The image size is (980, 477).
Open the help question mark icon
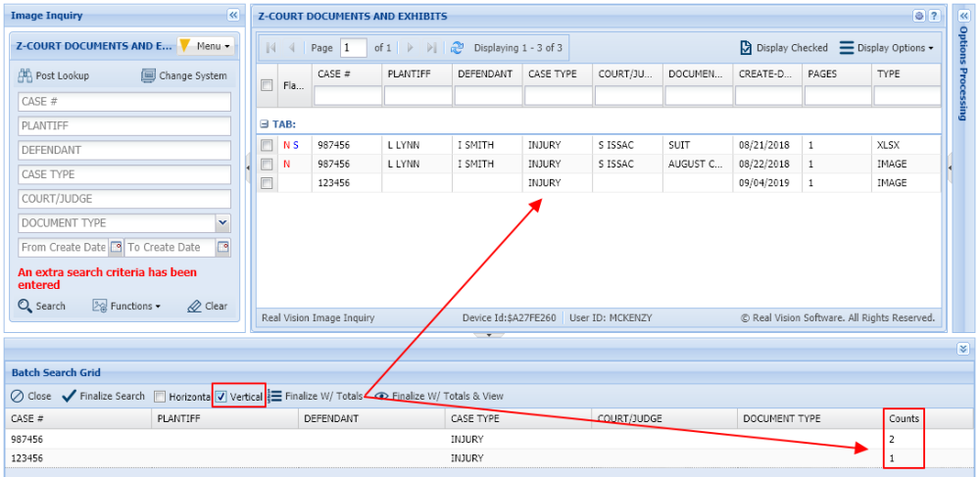tap(934, 17)
